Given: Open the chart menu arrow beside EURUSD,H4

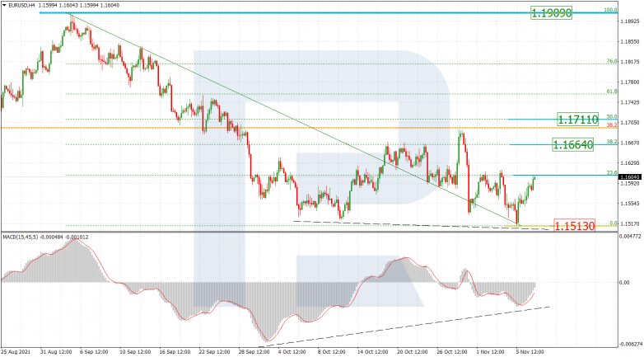Looking at the screenshot, I should [4, 6].
